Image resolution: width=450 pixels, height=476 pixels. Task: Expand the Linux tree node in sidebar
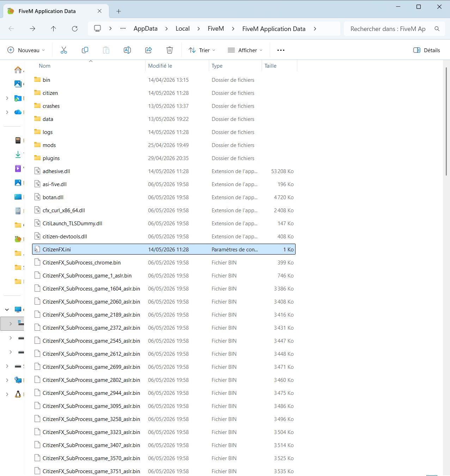click(7, 394)
